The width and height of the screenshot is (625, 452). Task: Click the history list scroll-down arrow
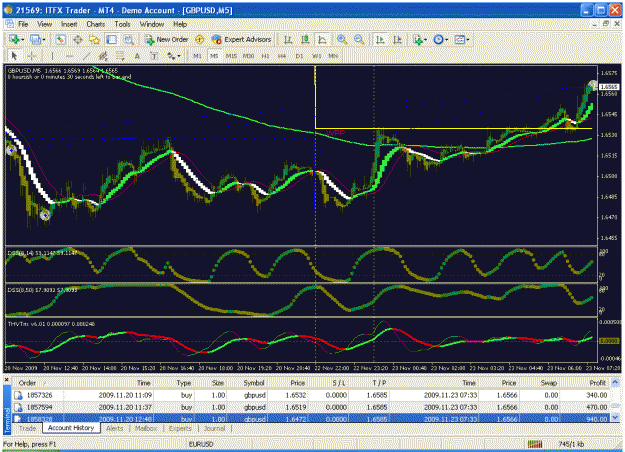(x=615, y=418)
